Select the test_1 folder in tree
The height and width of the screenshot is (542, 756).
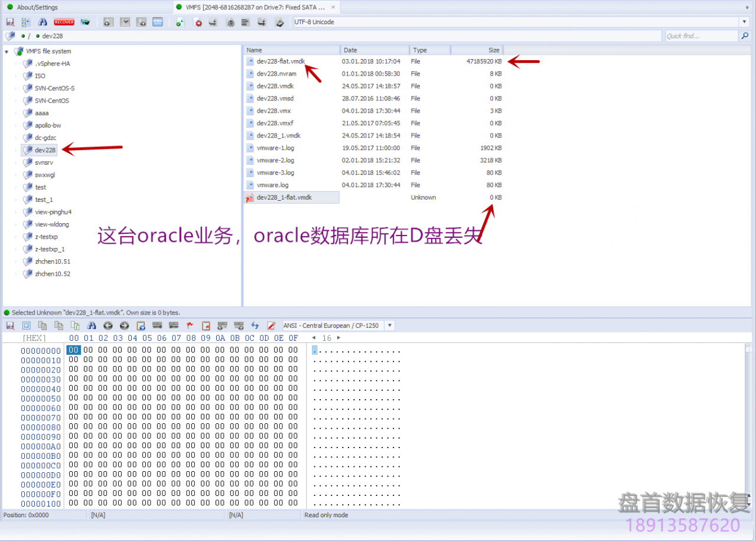(x=44, y=200)
